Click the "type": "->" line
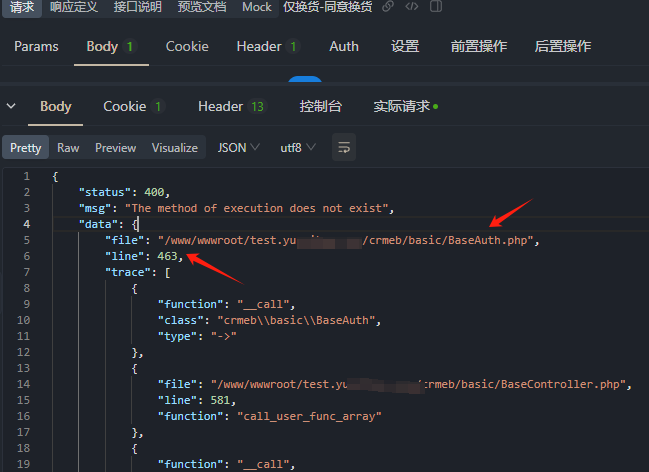Viewport: 649px width, 472px height. tap(197, 336)
